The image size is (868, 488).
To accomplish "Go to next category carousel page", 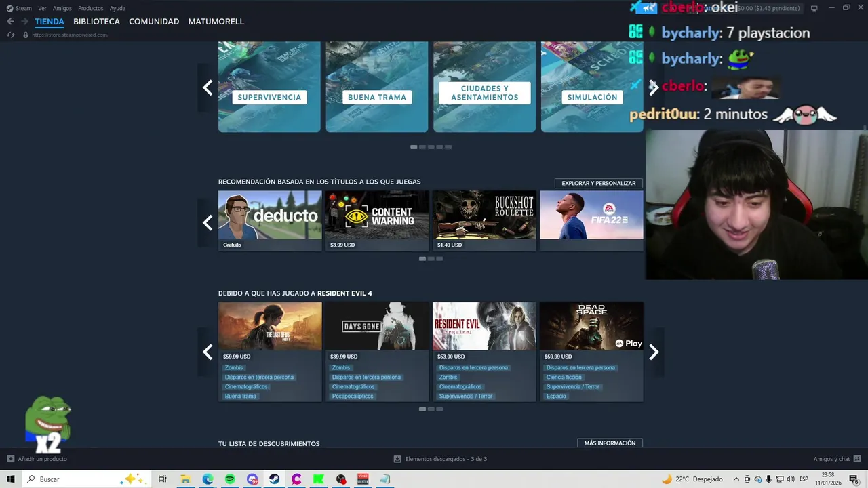I will 654,87.
